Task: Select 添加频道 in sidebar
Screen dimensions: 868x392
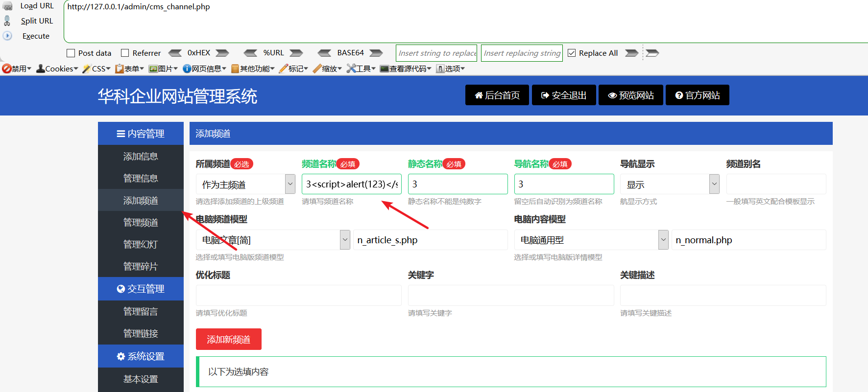Action: (141, 200)
